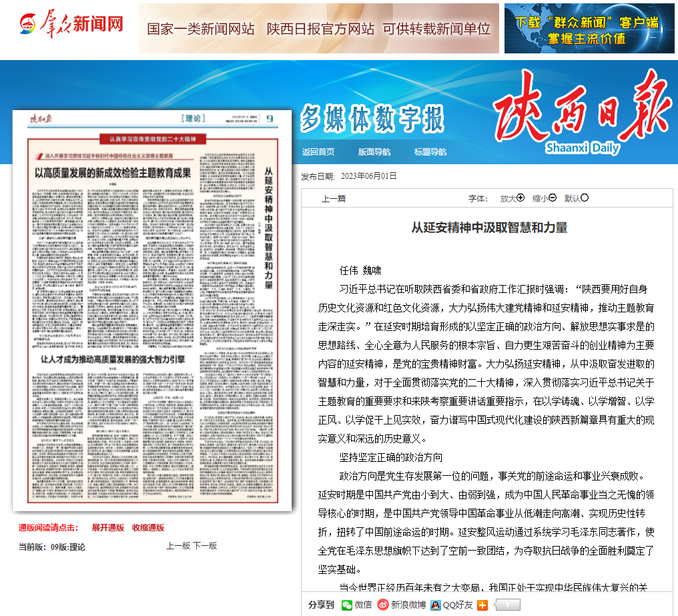
Task: Click the subheading 坚持坚定正确的政治方向
Action: click(391, 458)
